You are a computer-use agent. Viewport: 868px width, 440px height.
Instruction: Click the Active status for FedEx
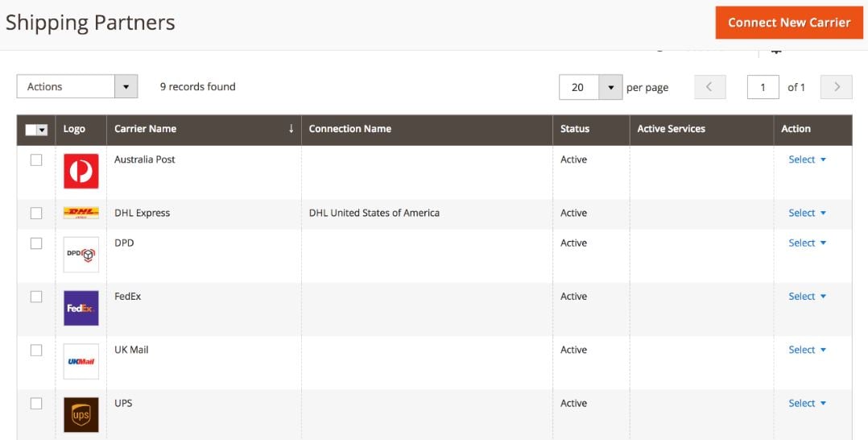(x=573, y=297)
